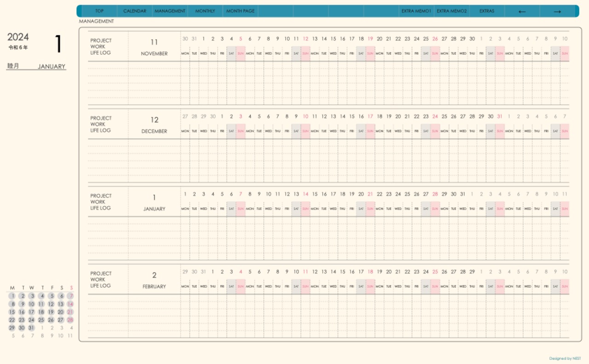Switch to the CALENDAR tab
589x364 pixels.
tap(135, 11)
